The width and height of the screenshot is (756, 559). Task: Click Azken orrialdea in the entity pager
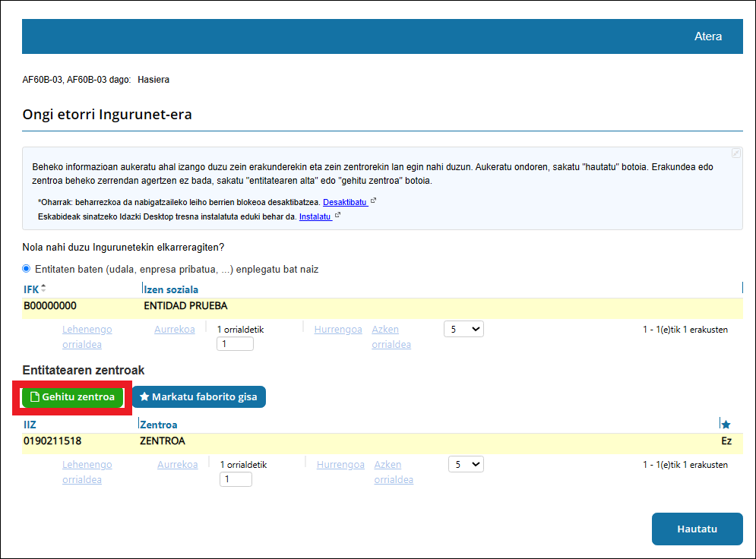[x=391, y=337]
